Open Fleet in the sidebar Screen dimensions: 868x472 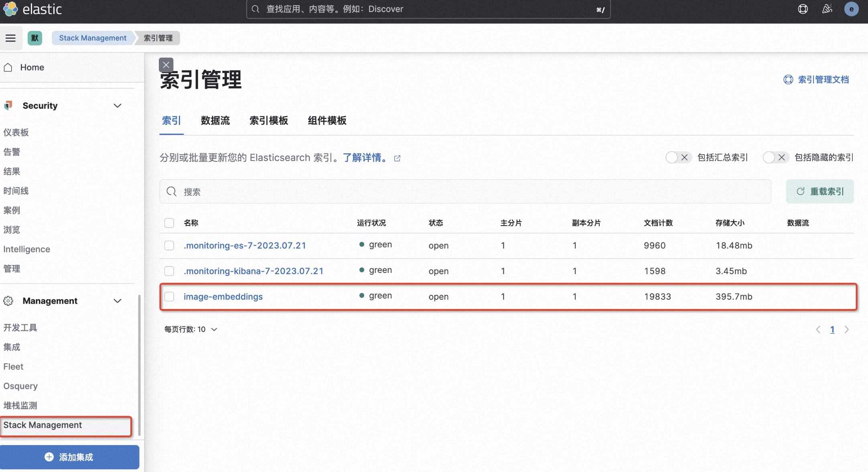[13, 366]
